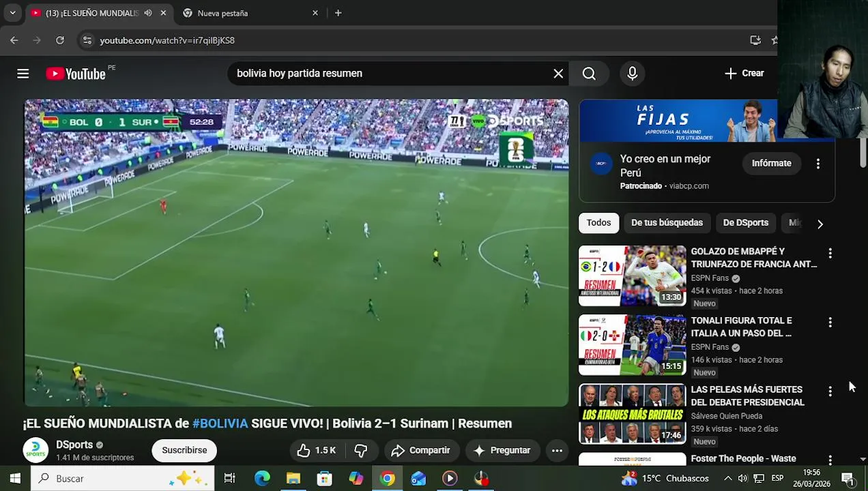Click the install app icon in the address bar
The width and height of the screenshot is (868, 491).
coord(755,40)
